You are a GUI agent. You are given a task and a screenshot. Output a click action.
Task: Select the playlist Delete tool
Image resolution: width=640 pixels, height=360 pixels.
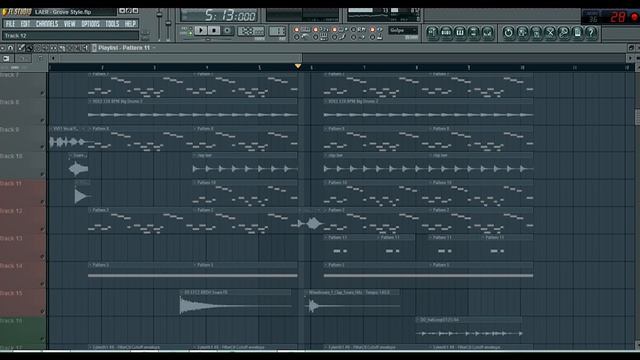[38, 48]
